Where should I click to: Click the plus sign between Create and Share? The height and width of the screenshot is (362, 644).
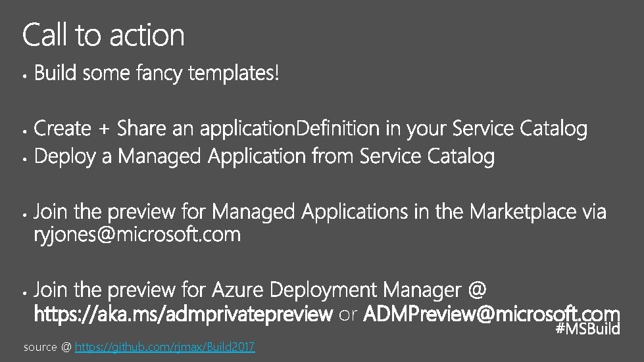(x=105, y=129)
